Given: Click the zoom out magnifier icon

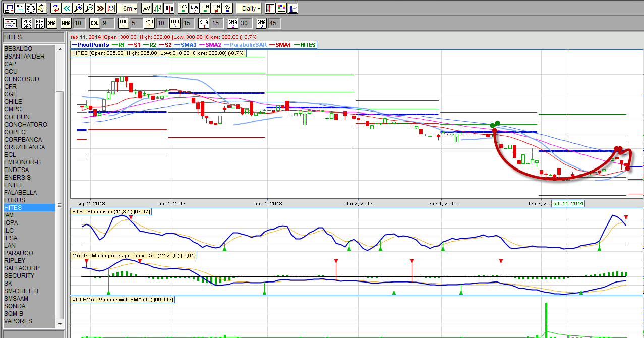Looking at the screenshot, I should point(89,8).
